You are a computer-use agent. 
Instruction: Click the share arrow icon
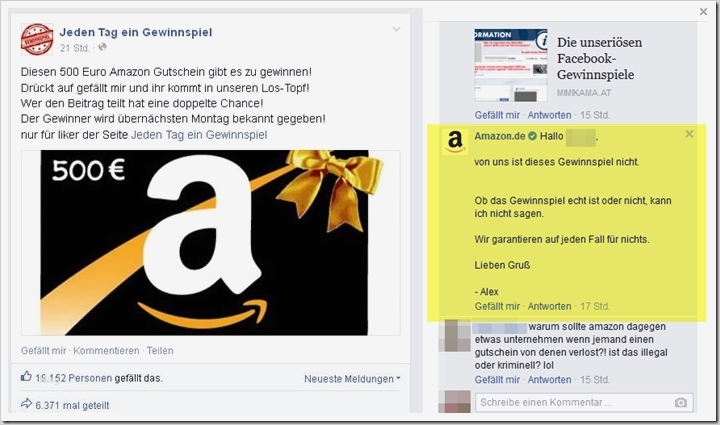26,404
